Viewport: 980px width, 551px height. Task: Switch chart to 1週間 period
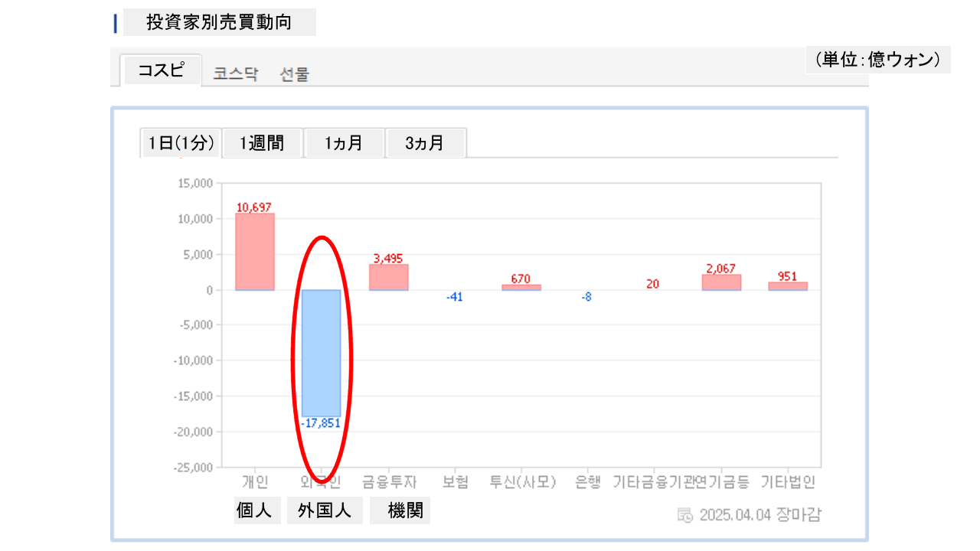(x=262, y=143)
